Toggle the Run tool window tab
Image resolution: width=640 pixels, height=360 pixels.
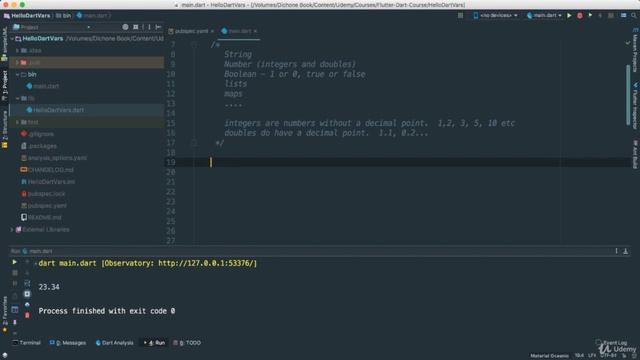tap(154, 343)
